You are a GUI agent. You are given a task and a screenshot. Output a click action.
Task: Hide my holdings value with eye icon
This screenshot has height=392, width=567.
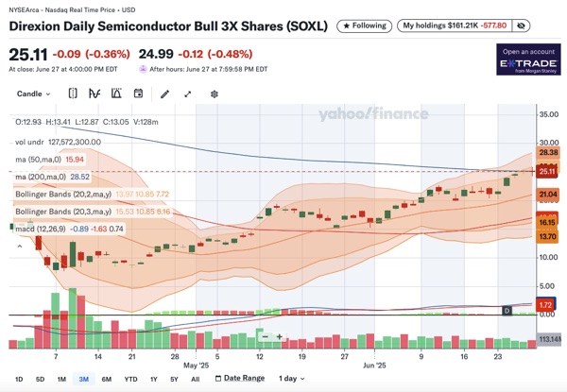(x=550, y=26)
